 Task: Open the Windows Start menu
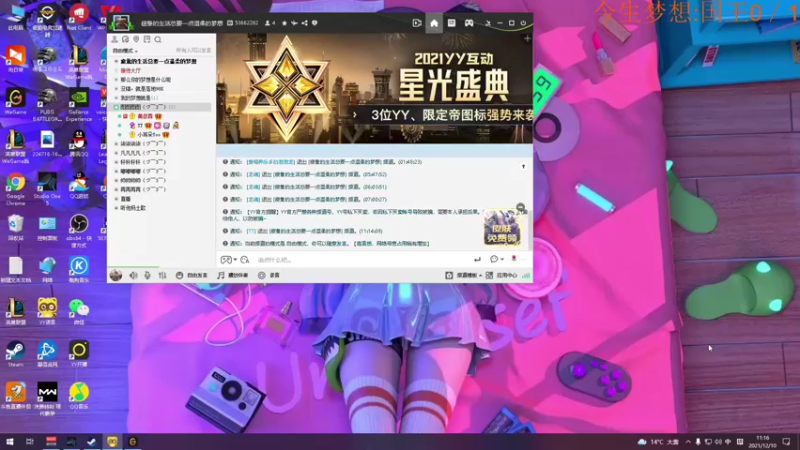(10, 442)
